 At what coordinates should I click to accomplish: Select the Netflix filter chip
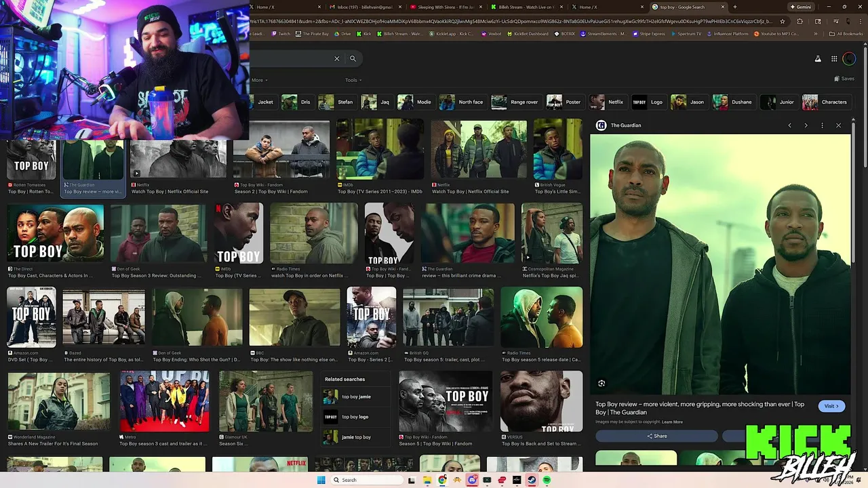(x=607, y=102)
